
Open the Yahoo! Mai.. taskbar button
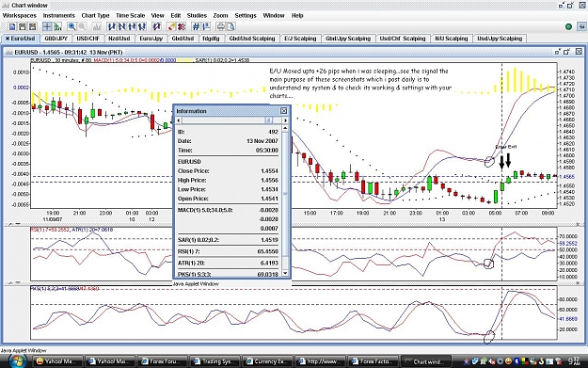pos(109,361)
